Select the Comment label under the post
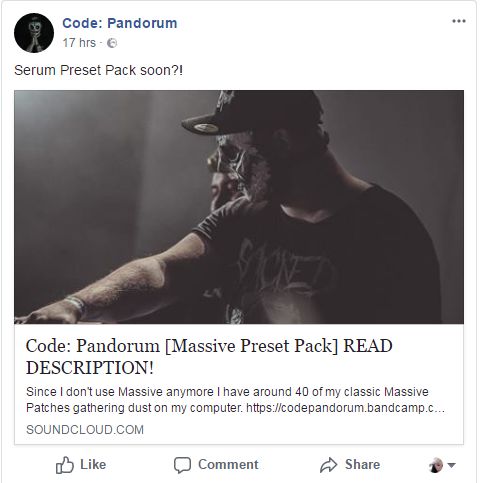 coord(228,465)
